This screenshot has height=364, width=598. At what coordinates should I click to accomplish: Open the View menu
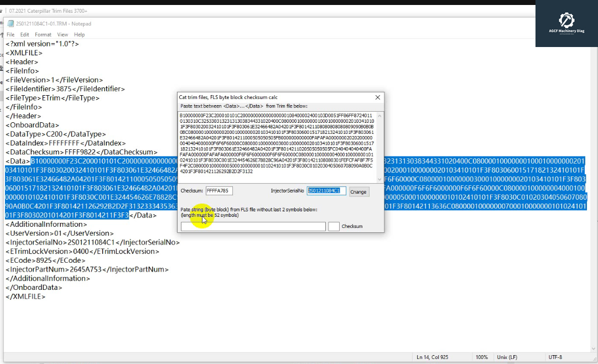point(62,34)
